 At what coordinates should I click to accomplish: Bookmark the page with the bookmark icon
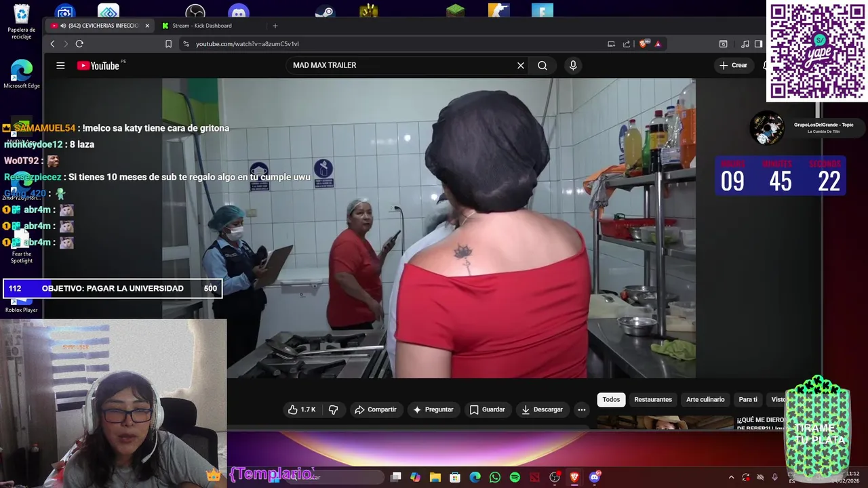pyautogui.click(x=168, y=44)
